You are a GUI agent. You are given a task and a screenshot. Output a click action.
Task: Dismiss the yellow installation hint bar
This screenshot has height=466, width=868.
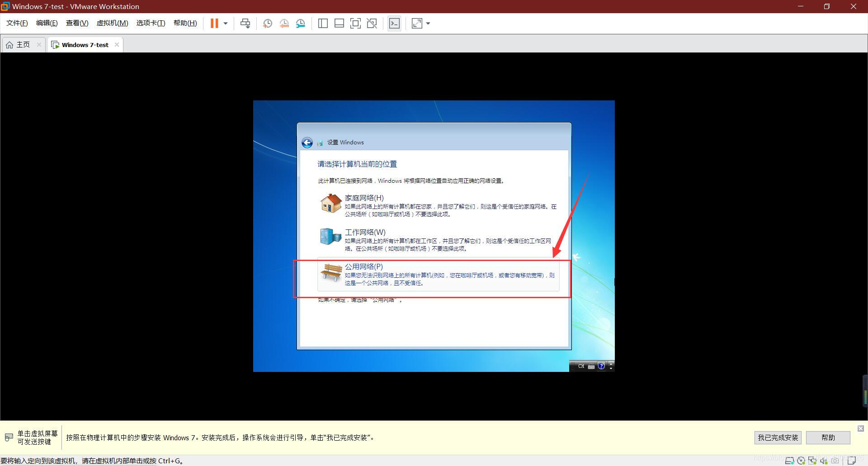pos(861,428)
